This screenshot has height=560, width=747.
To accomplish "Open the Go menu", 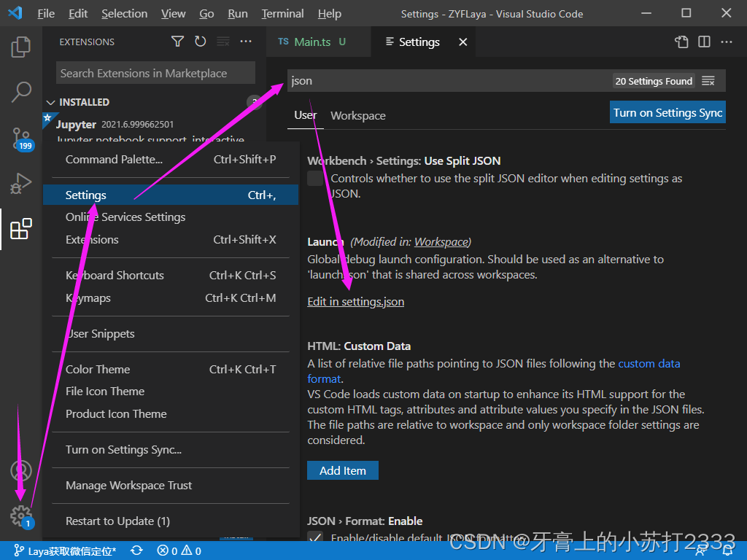I will [x=206, y=14].
